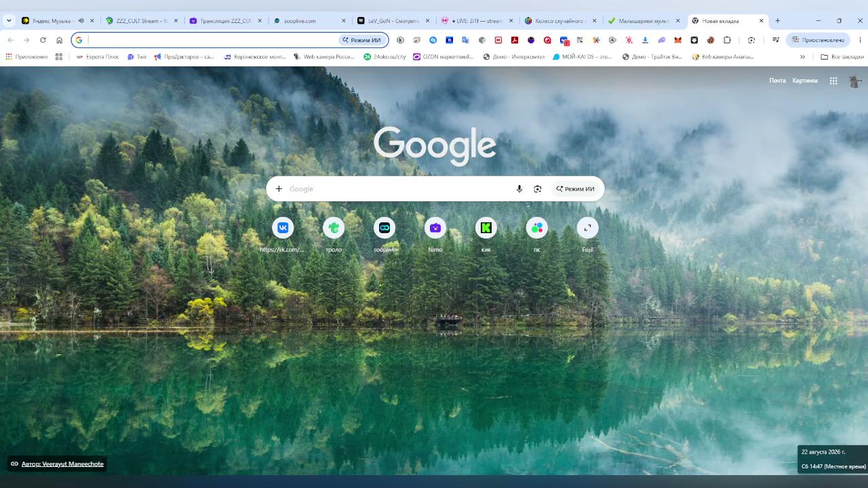Open the media control music icon
Image resolution: width=868 pixels, height=488 pixels.
pos(775,40)
